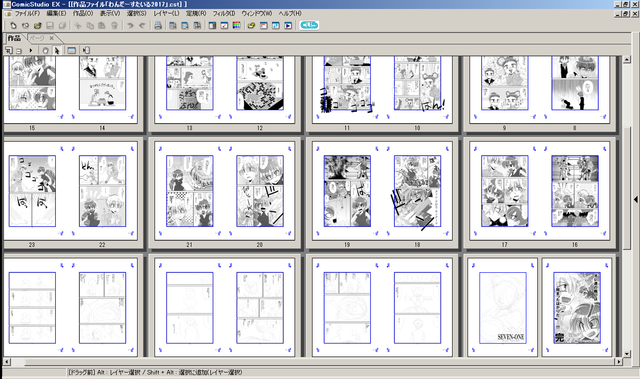Screen dimensions: 640x379
Task: Select the SEVEN-ONE sketch page thumbnail
Action: [502, 308]
